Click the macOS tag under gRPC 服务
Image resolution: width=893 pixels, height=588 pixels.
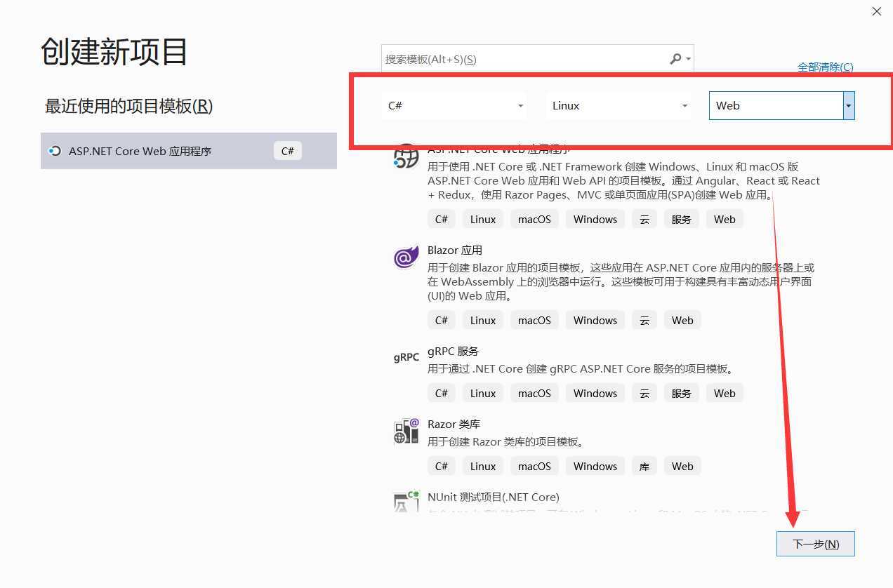point(535,393)
